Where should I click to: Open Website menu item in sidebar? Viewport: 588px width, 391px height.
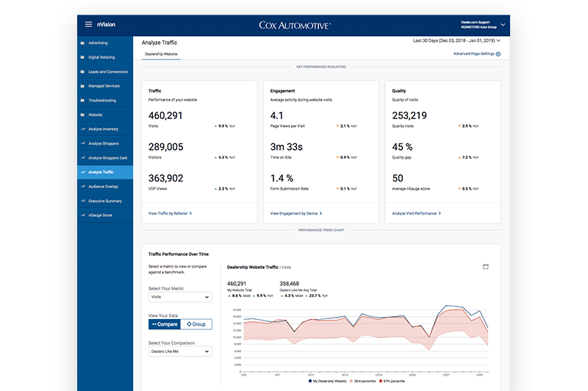(105, 115)
